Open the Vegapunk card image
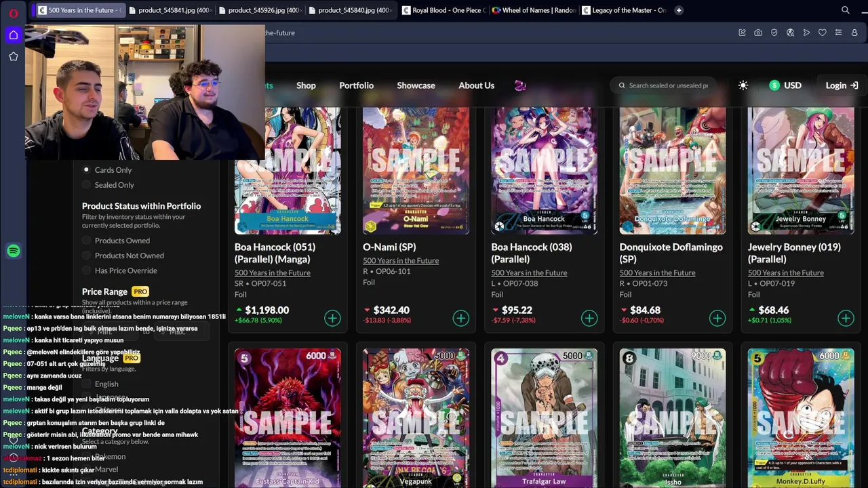 (416, 418)
